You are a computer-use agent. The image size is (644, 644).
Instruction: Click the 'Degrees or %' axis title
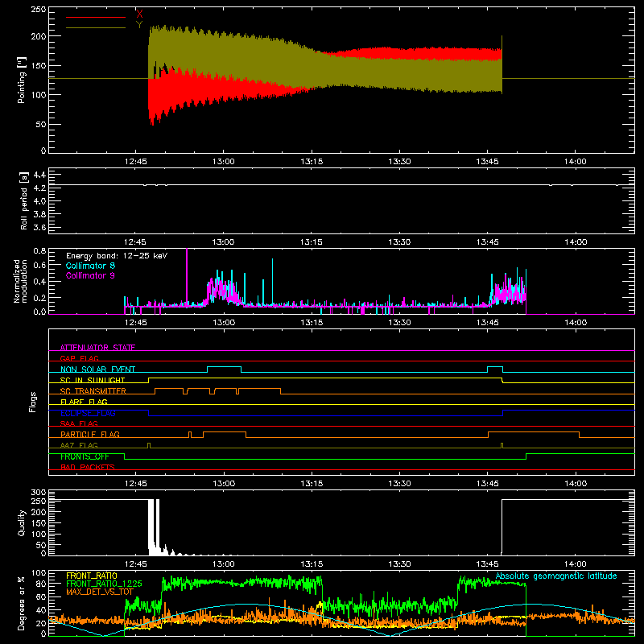point(21,603)
